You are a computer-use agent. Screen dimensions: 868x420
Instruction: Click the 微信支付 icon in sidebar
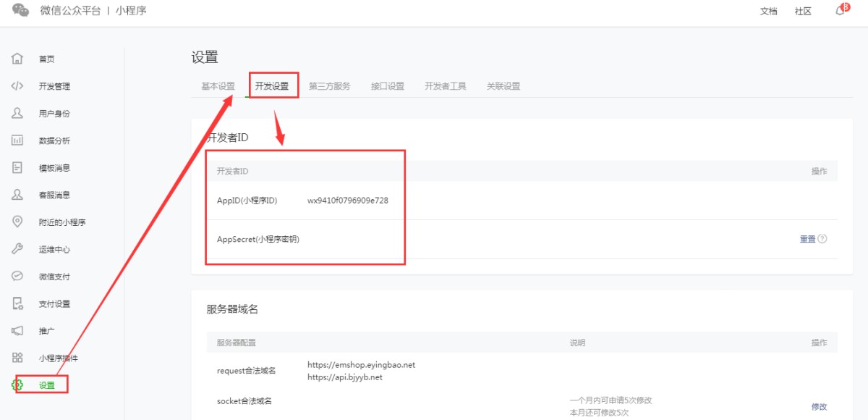[17, 276]
